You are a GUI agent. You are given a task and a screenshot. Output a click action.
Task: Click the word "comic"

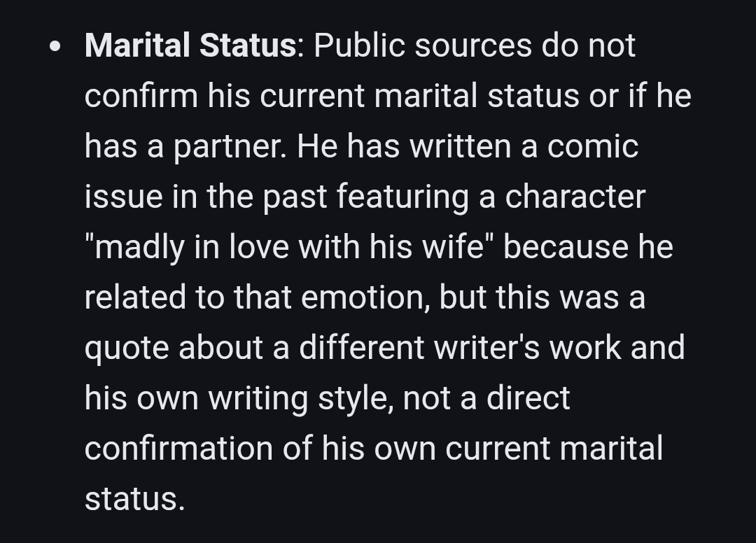[592, 147]
